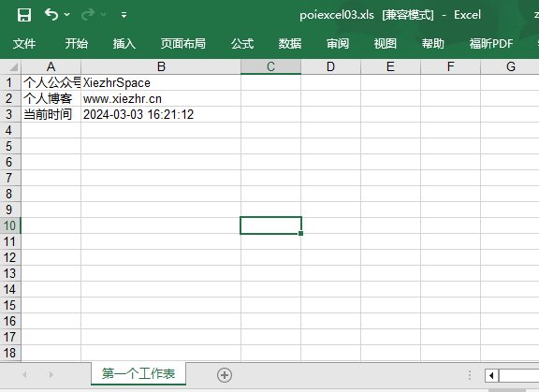Switch to the 公式 ribbon tab
Screen dimensions: 539x392
[x=242, y=44]
